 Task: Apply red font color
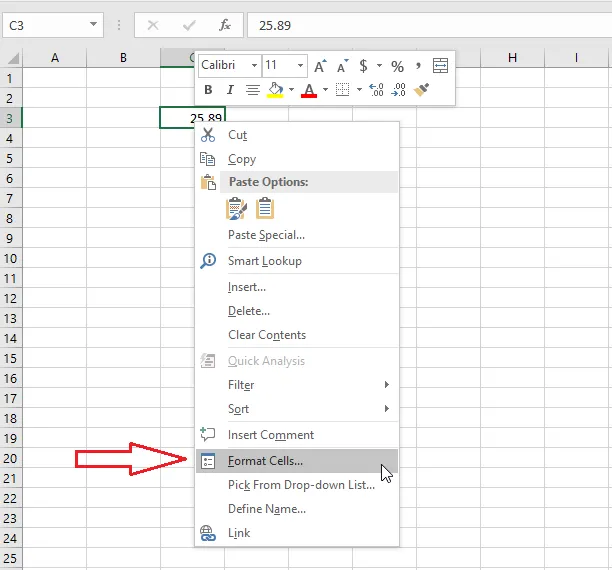click(x=309, y=91)
